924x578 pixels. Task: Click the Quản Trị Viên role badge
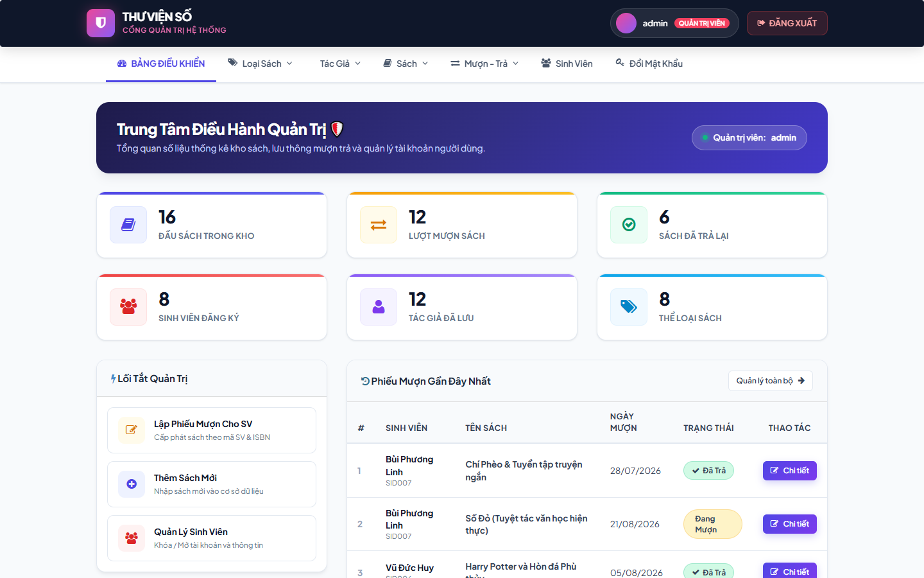tap(702, 23)
